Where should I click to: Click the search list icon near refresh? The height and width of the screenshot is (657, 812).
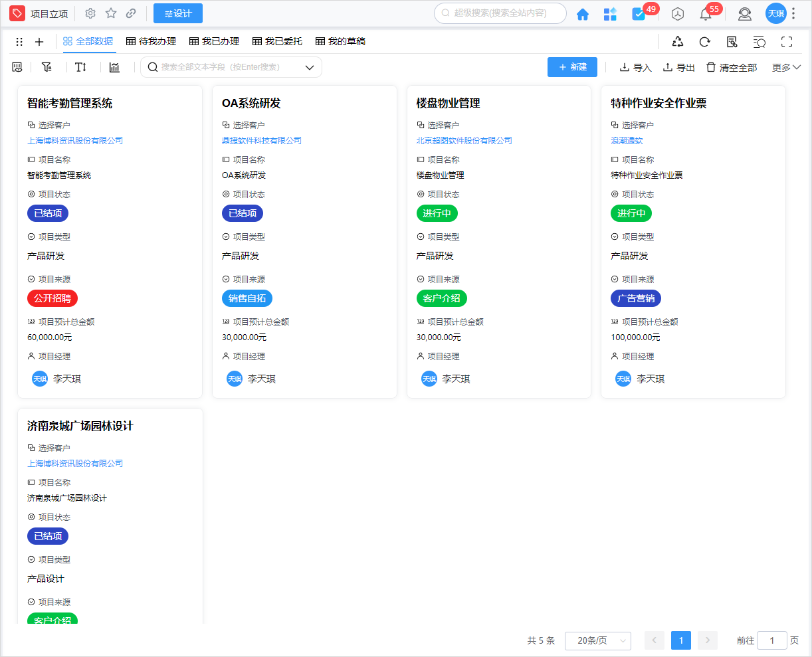[759, 41]
